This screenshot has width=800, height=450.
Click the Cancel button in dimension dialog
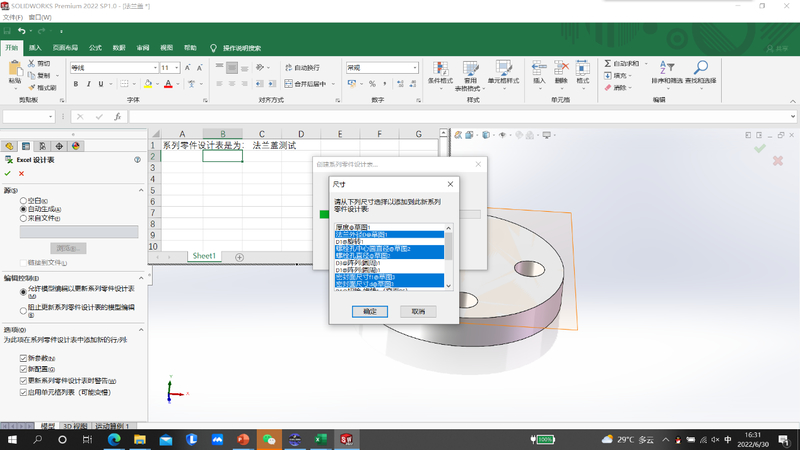[x=418, y=311]
